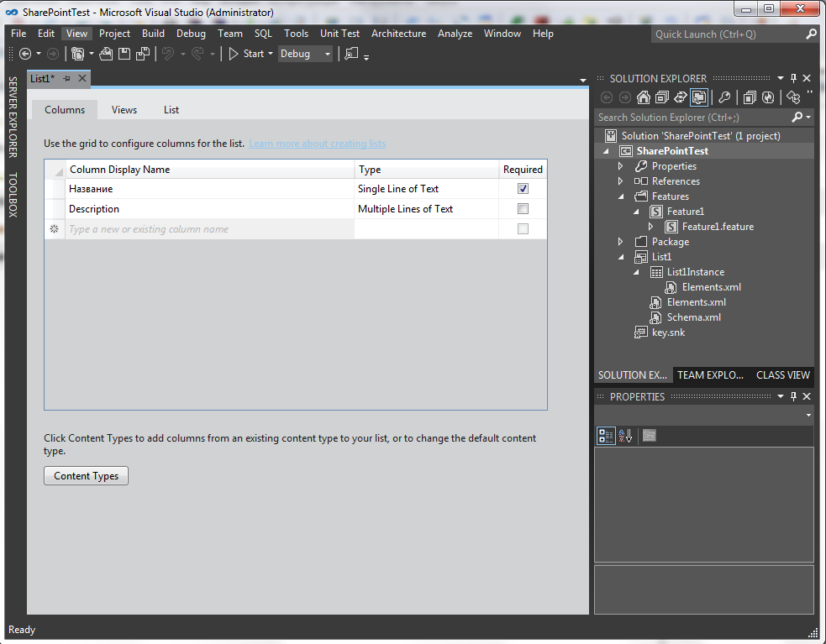Collapse the Features node in Solution Explorer
This screenshot has width=826, height=644.
pyautogui.click(x=621, y=196)
